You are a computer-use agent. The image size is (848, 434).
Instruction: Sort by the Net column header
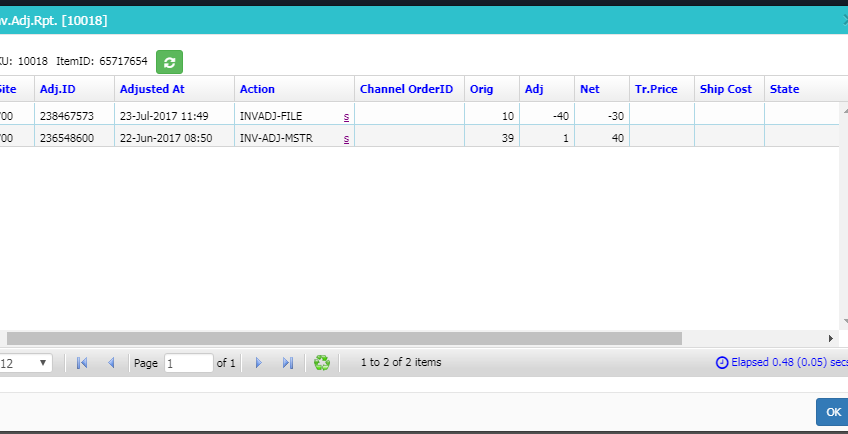point(590,89)
